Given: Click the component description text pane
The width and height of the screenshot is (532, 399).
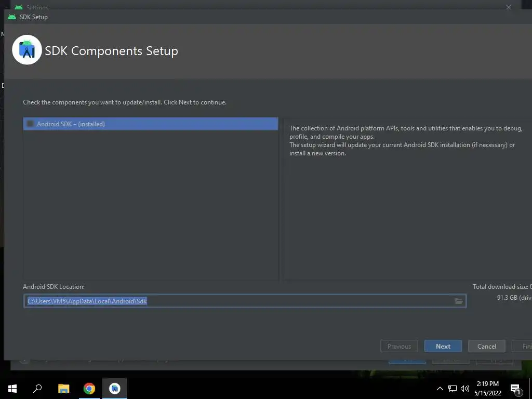Looking at the screenshot, I should (x=407, y=198).
